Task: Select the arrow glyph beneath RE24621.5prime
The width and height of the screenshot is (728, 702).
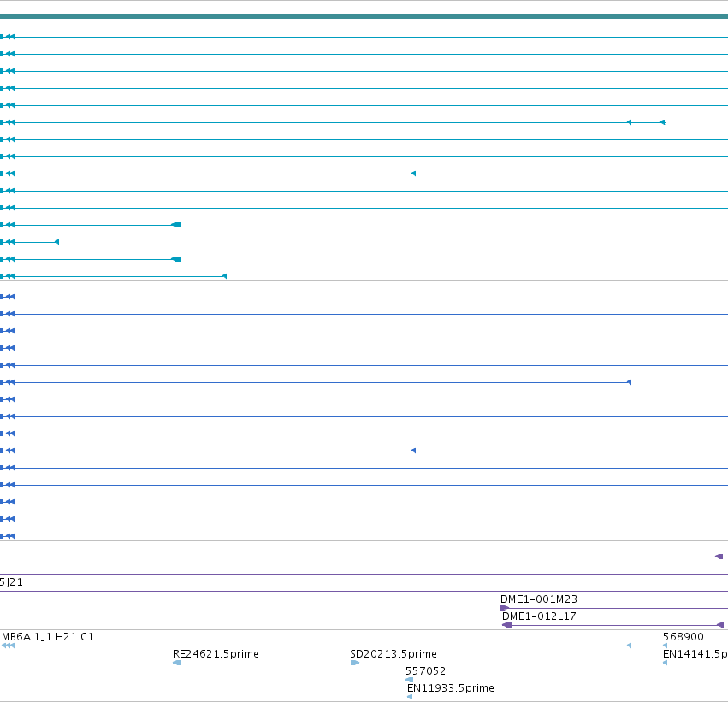Action: tap(177, 663)
